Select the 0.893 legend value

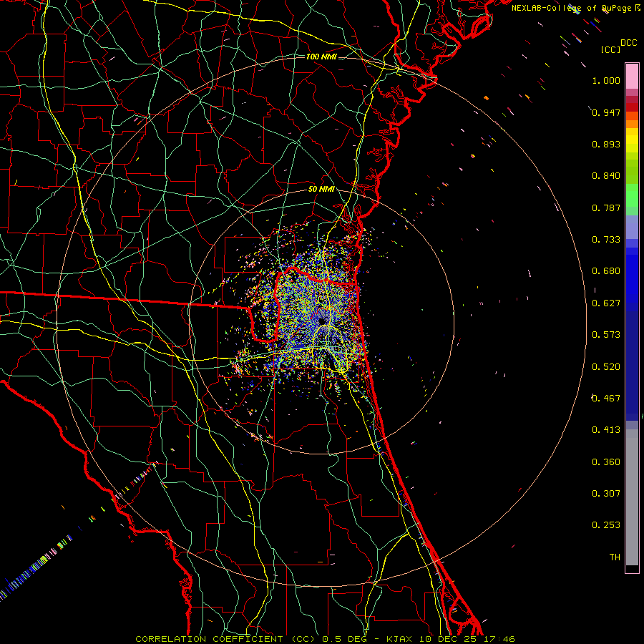606,144
